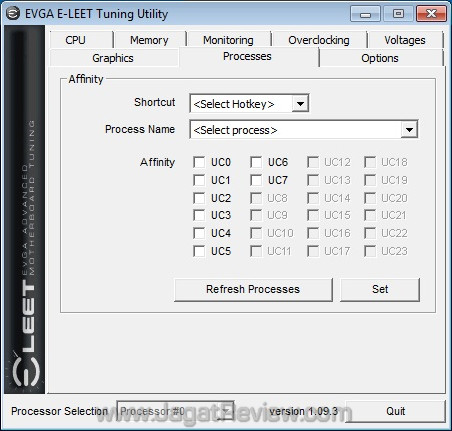
Task: Click the disabled UC9 checkbox
Action: [x=256, y=215]
